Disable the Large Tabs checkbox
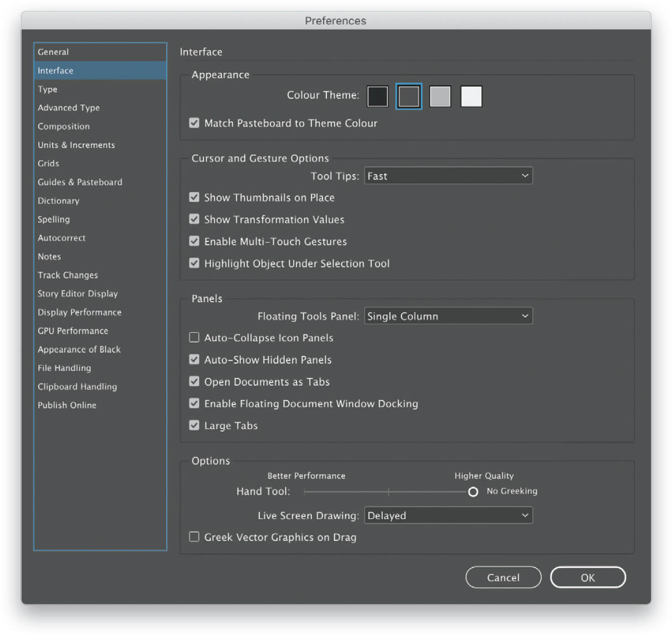This screenshot has width=672, height=635. (194, 425)
